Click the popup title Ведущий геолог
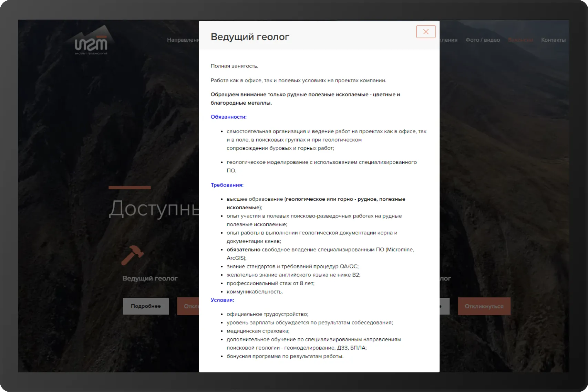The image size is (588, 392). point(250,37)
